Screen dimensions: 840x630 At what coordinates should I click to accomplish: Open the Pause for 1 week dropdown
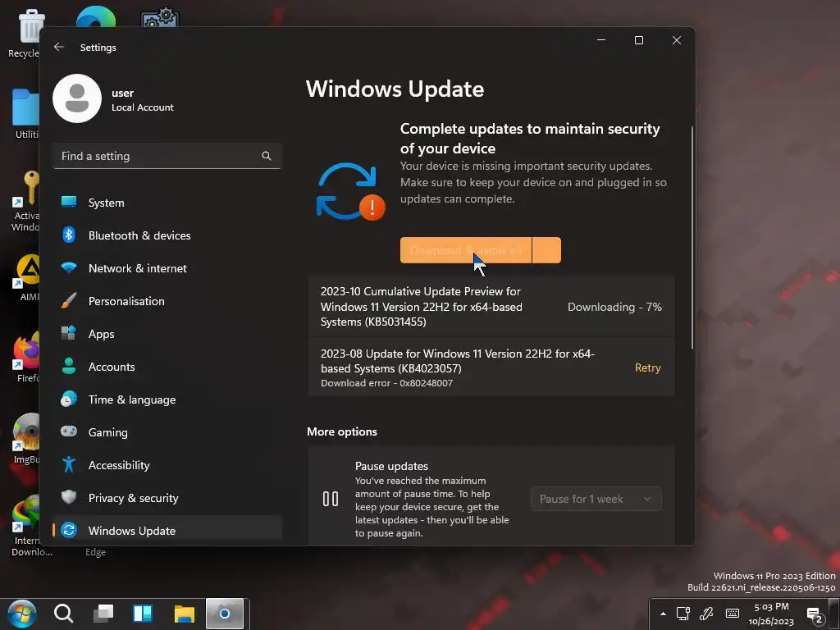(x=596, y=499)
